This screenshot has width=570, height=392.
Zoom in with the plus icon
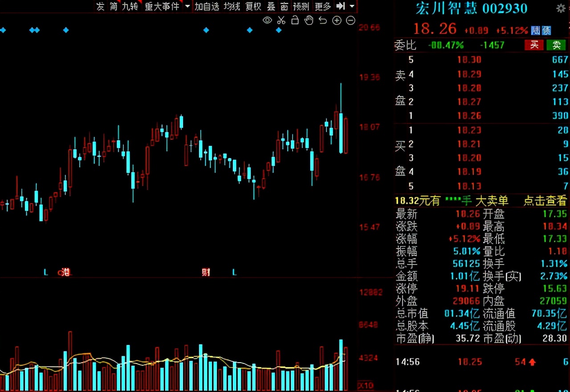(x=337, y=20)
